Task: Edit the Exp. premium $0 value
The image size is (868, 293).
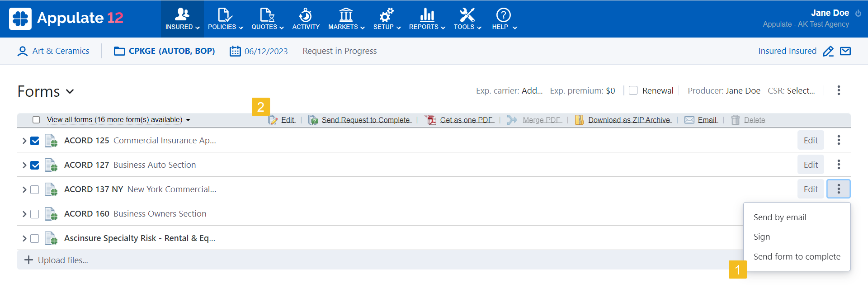Action: 610,91
